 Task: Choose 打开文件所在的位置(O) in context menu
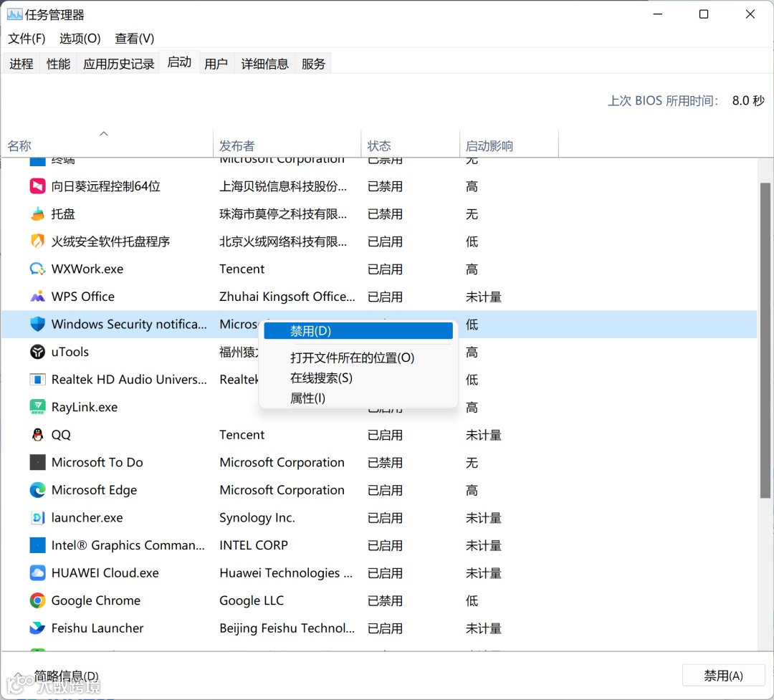coord(352,358)
